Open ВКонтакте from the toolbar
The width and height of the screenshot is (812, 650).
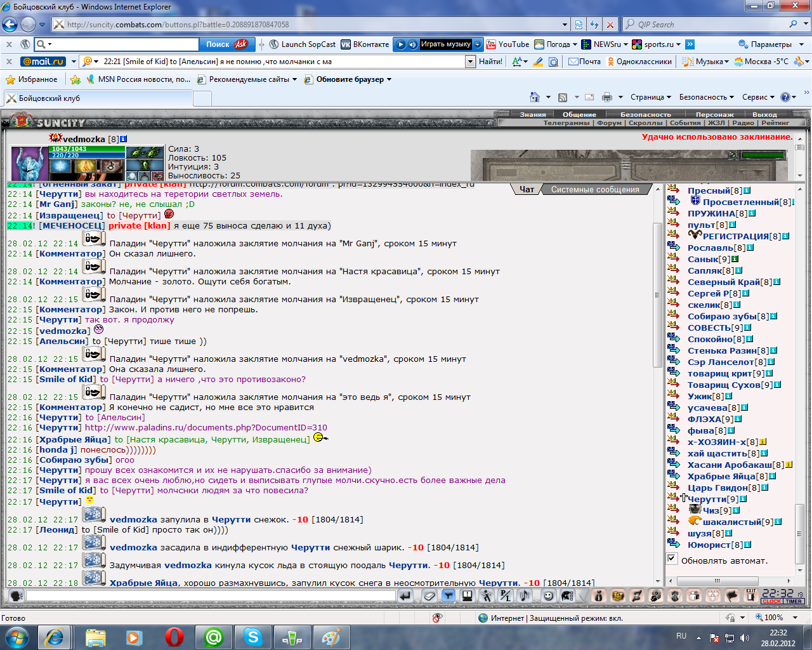[x=365, y=44]
